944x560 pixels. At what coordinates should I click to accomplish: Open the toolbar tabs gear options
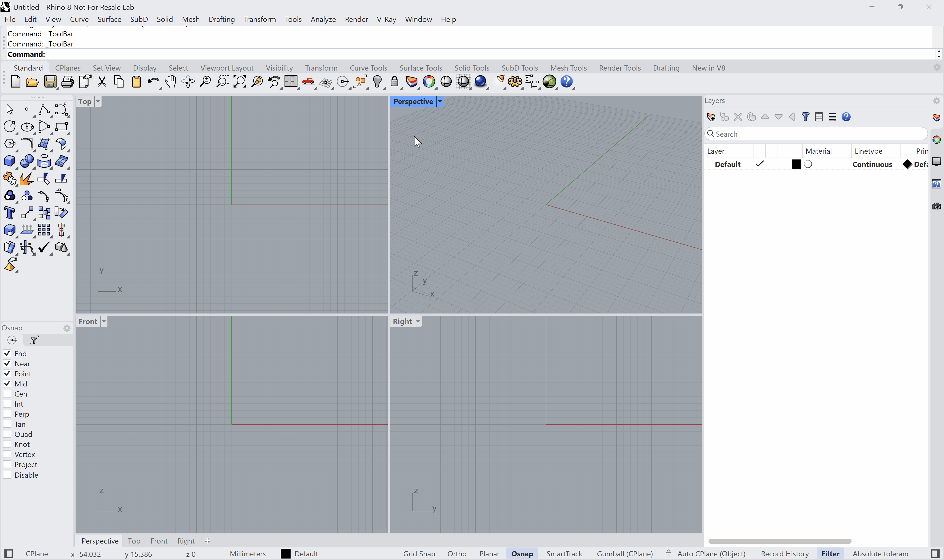click(937, 67)
